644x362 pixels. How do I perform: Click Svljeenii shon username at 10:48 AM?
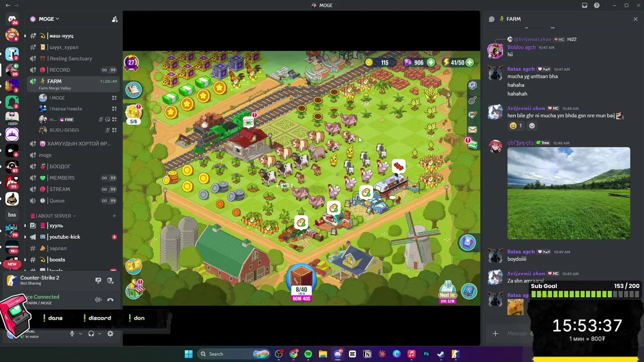coord(526,108)
